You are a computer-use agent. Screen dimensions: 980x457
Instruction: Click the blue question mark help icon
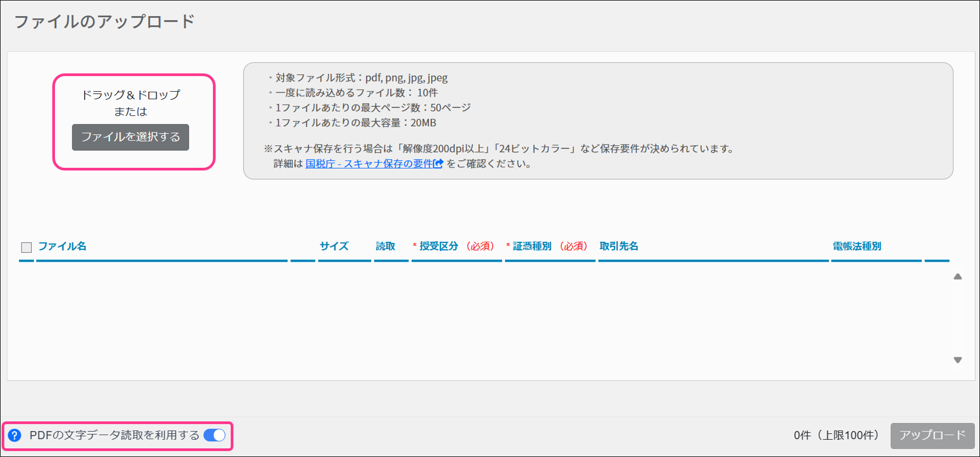[x=15, y=435]
